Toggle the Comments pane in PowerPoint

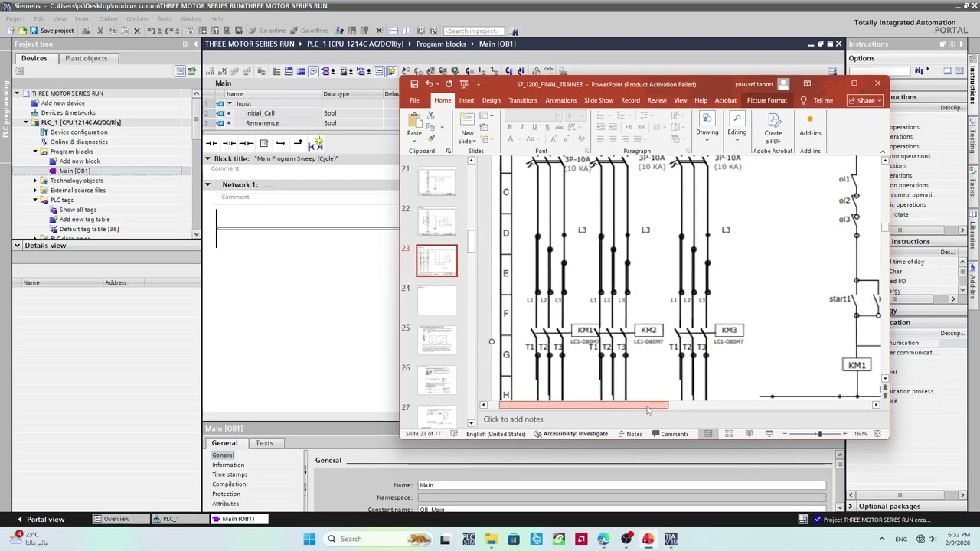[669, 434]
